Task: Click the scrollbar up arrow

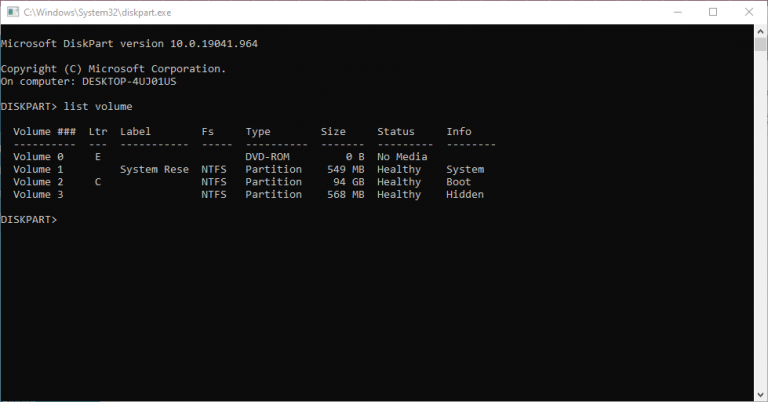Action: (760, 31)
